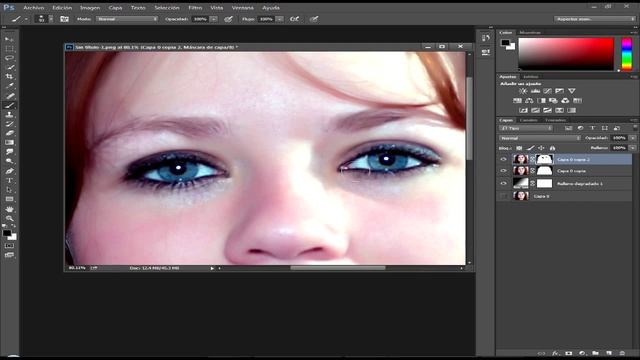Open the Archivo menu
Viewport: 640px width, 360px height.
pos(33,7)
